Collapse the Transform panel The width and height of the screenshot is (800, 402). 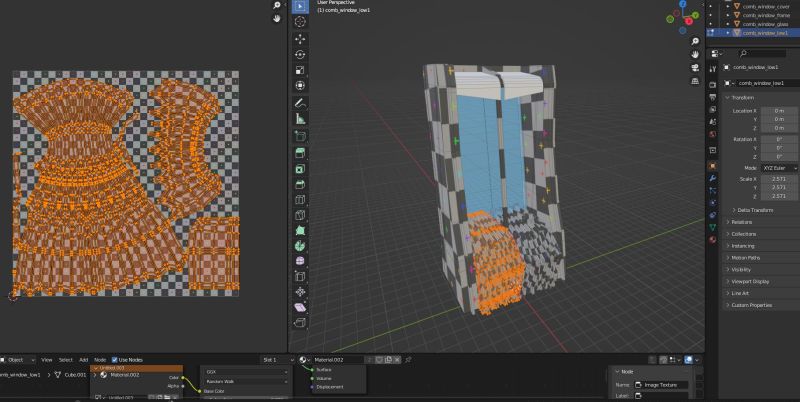[743, 97]
